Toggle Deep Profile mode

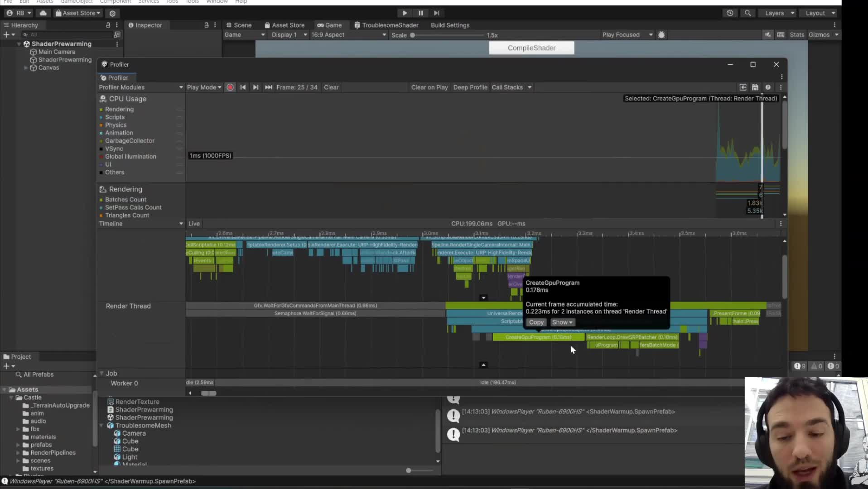point(470,87)
